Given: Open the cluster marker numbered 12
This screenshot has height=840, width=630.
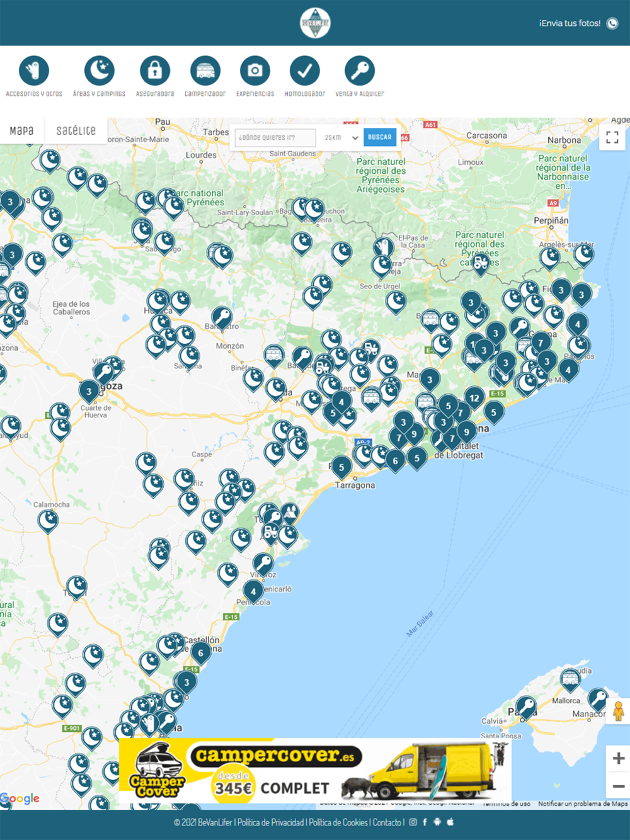Looking at the screenshot, I should click(474, 399).
